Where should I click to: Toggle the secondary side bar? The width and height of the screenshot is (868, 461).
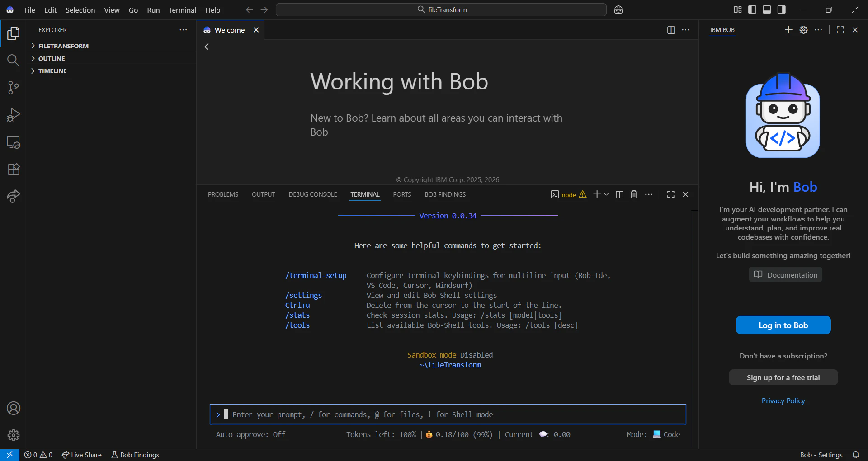point(782,10)
